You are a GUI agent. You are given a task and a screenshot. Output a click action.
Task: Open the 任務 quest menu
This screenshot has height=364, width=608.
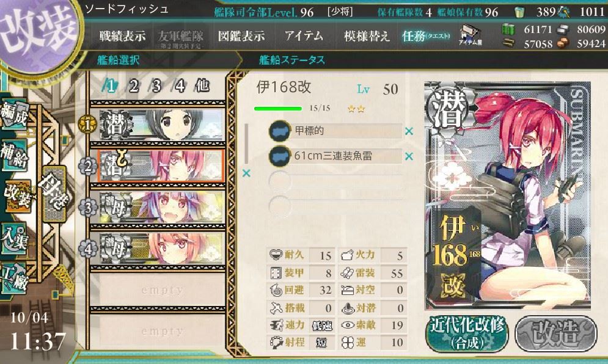coord(425,37)
